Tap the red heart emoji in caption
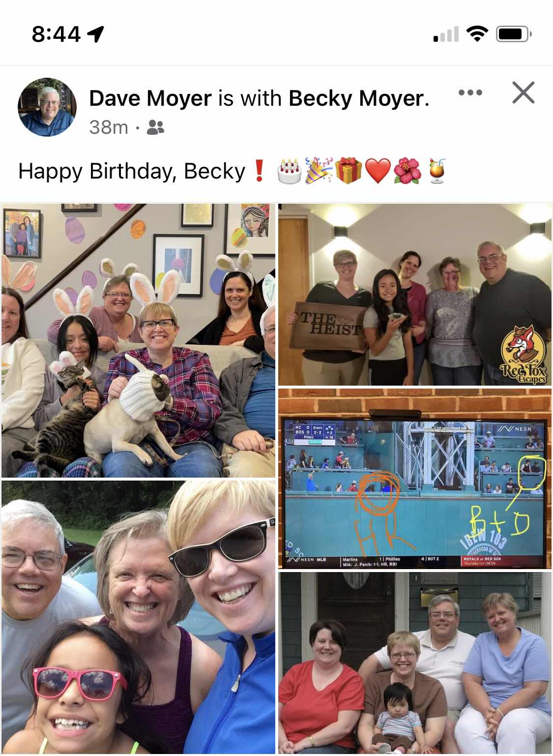The width and height of the screenshot is (553, 756). point(378,172)
